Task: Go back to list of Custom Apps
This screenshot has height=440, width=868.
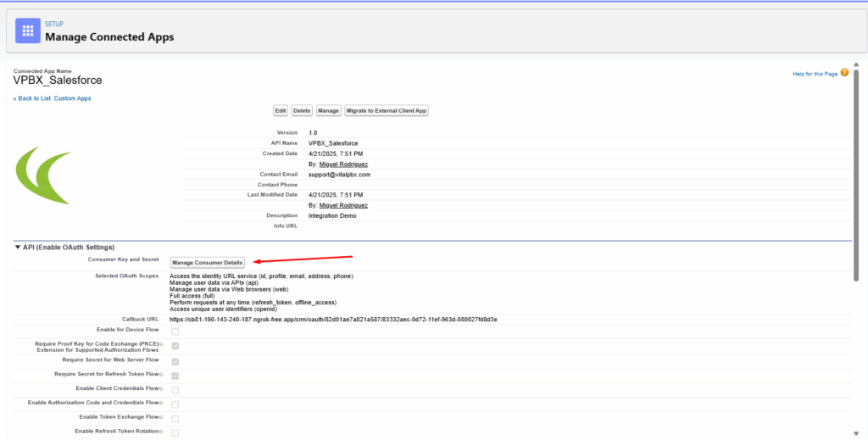Action: [x=52, y=98]
